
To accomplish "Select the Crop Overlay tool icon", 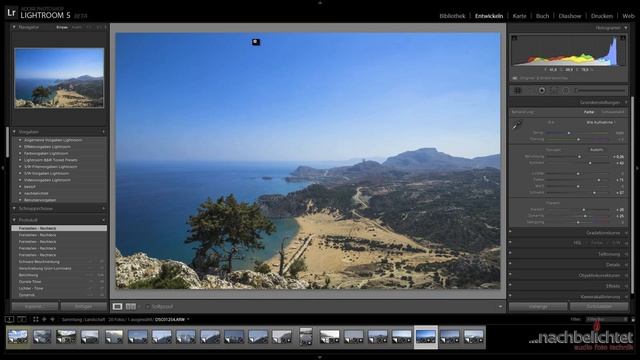I will pyautogui.click(x=517, y=90).
